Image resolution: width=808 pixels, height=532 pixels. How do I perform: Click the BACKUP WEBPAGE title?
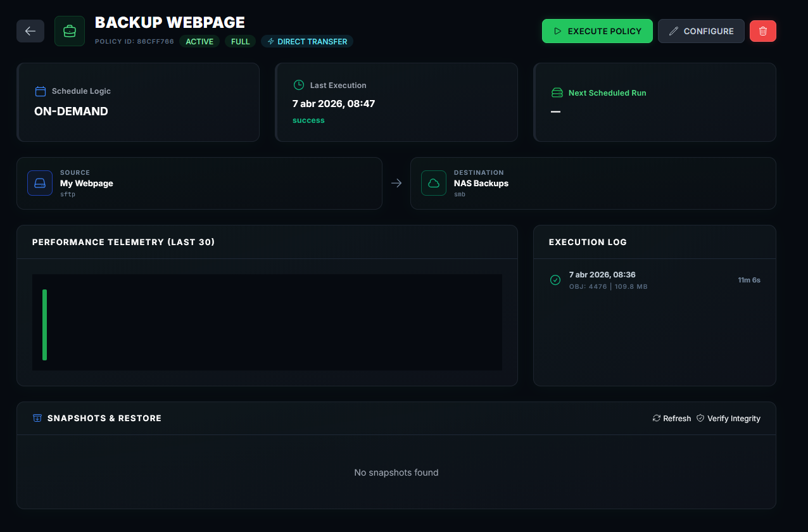click(x=170, y=22)
